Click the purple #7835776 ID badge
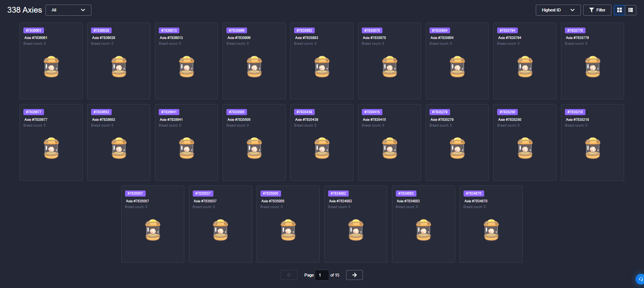This screenshot has height=288, width=644. tap(575, 31)
